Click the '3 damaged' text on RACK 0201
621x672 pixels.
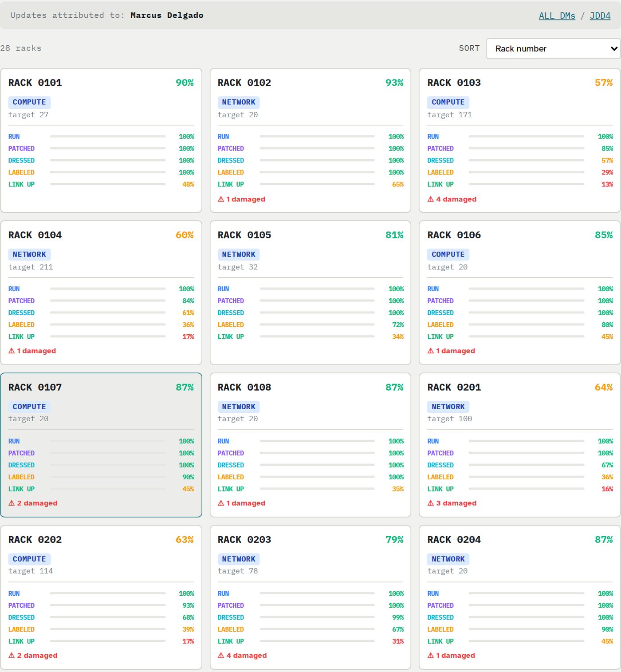point(456,503)
